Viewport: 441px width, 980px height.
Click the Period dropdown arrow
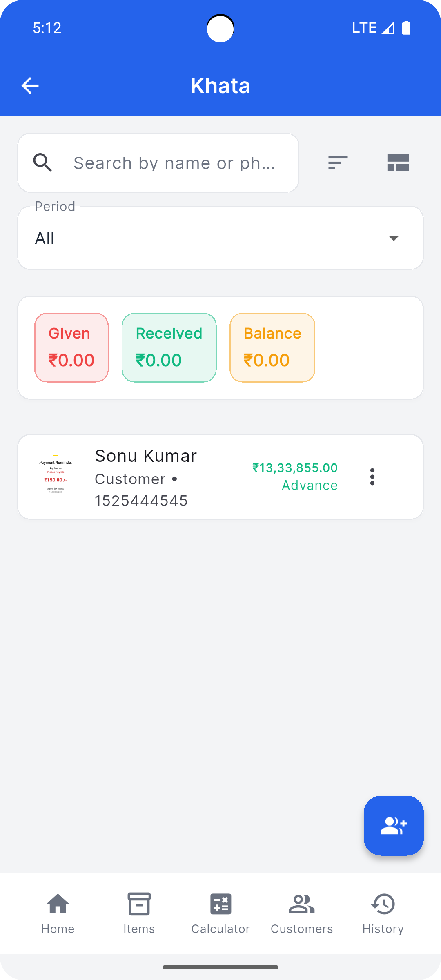coord(393,238)
